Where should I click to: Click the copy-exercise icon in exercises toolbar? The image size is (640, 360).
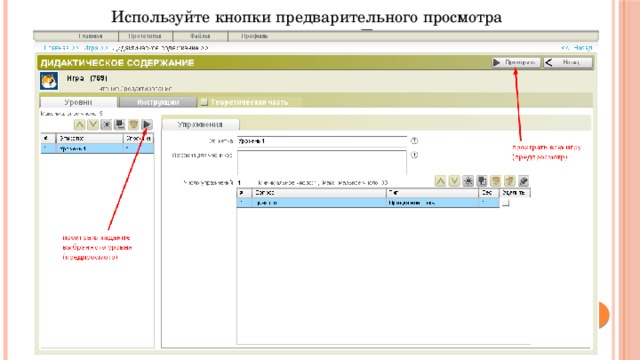coord(482,181)
